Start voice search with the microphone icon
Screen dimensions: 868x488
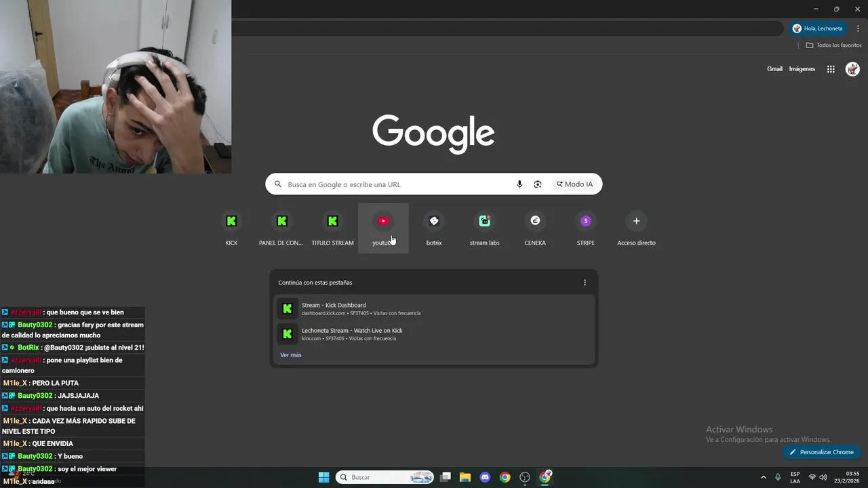[x=519, y=184]
